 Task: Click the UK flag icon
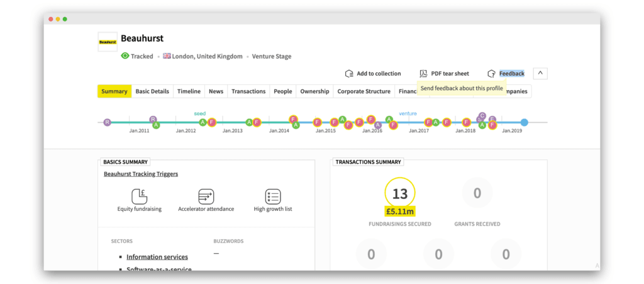167,56
